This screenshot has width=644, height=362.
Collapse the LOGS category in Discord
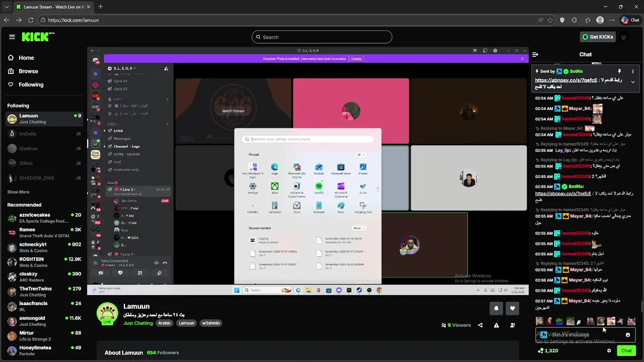[x=112, y=124]
